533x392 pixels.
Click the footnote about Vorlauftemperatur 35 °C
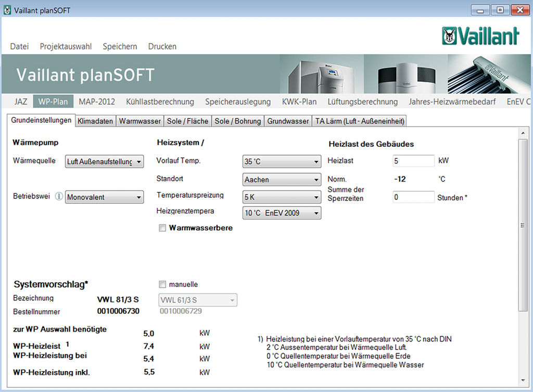pyautogui.click(x=355, y=339)
